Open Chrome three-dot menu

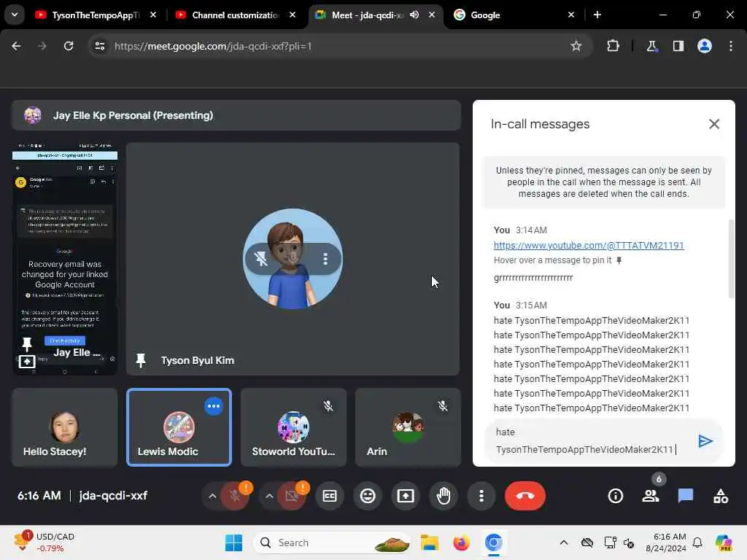[x=731, y=46]
